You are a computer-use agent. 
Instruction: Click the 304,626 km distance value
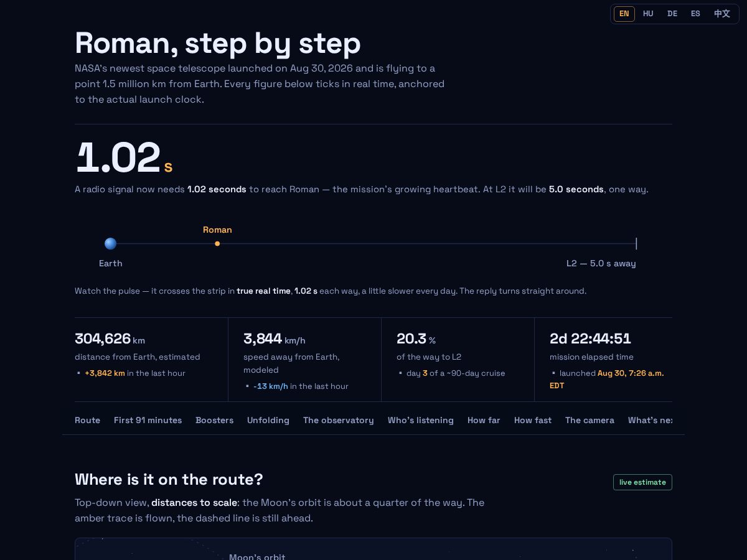point(110,339)
